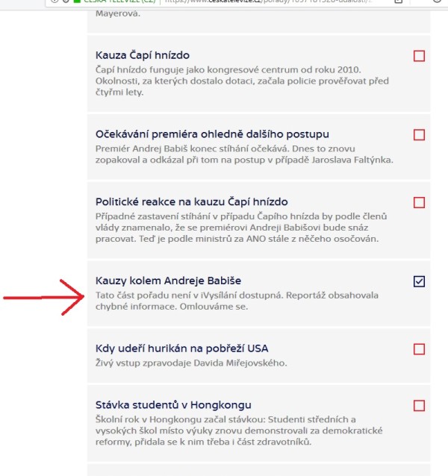448x476 pixels.
Task: Open Stávka studentů v Hongkongu segment
Action: click(173, 405)
